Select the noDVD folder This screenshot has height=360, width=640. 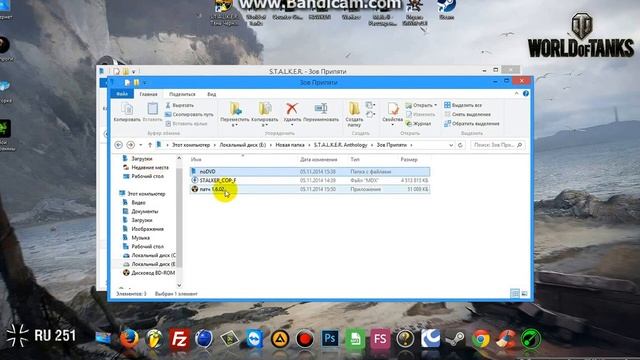(x=310, y=171)
